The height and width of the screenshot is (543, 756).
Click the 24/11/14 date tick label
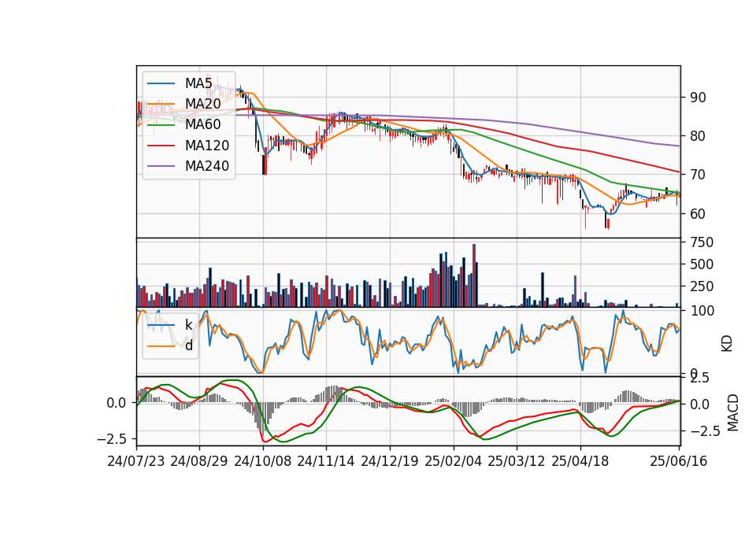(x=326, y=461)
